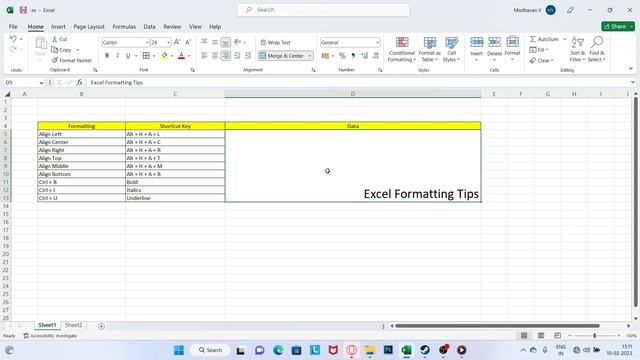Toggle Top Align

(x=204, y=42)
